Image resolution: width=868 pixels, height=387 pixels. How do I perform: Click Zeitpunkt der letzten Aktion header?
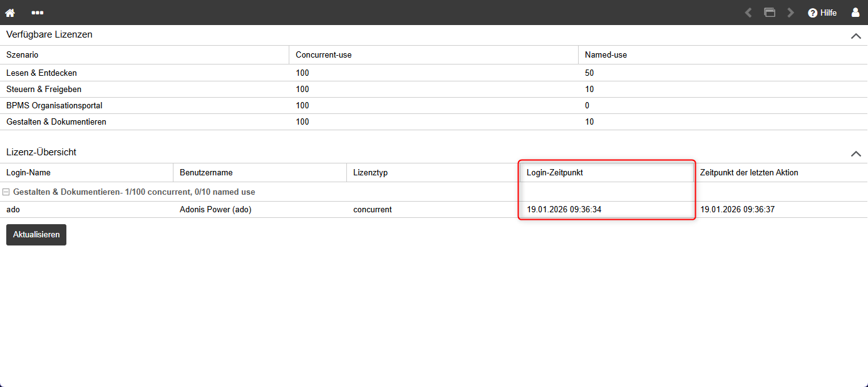[748, 172]
